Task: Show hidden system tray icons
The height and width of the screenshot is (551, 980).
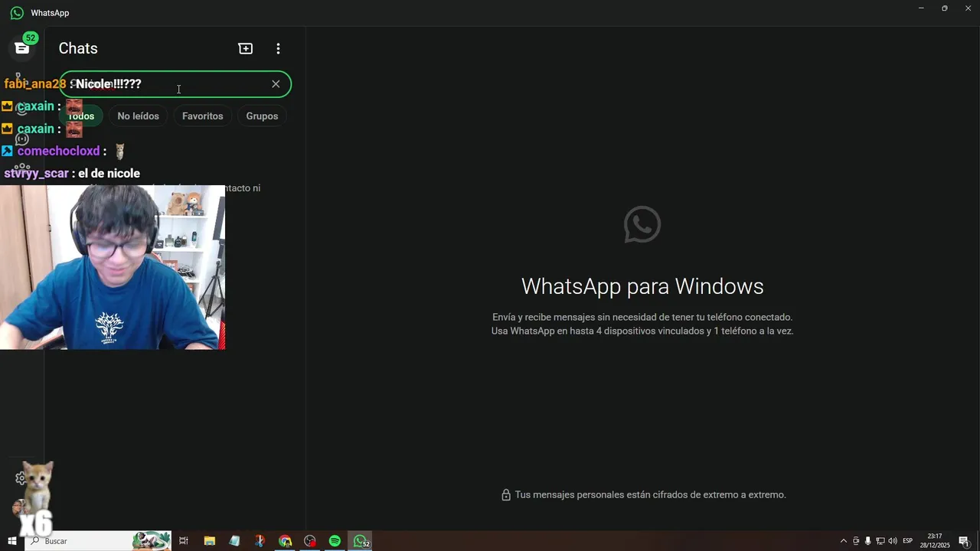Action: (844, 541)
